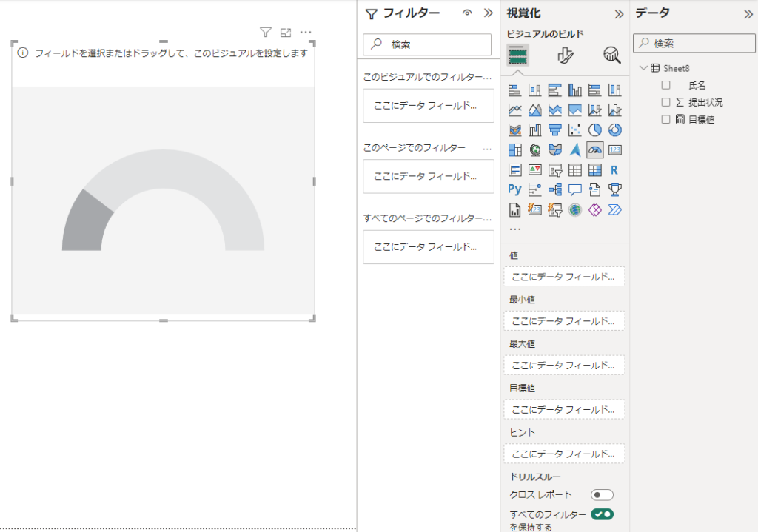Viewport: 758px width, 532px height.
Task: Select the Gauge visual icon
Action: [595, 150]
